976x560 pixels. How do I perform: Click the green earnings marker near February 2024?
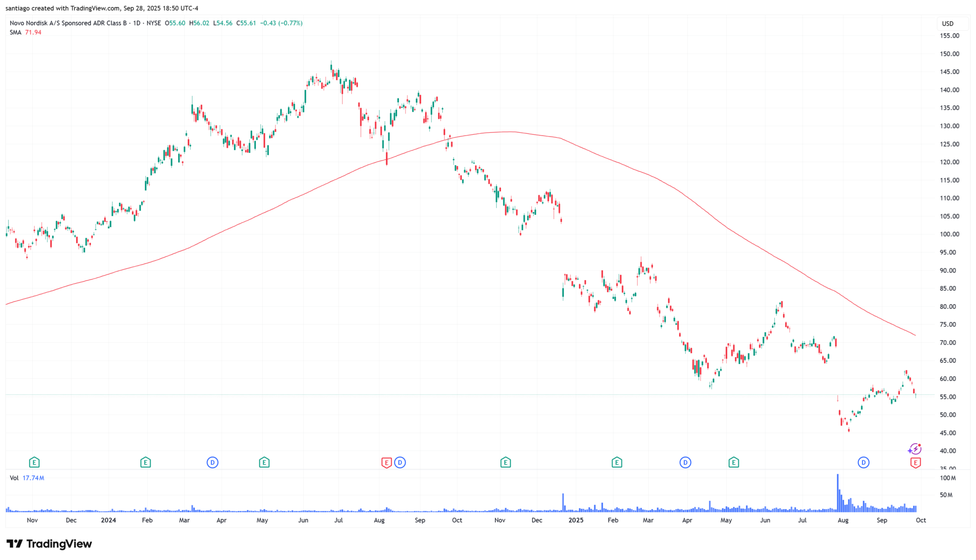click(145, 462)
